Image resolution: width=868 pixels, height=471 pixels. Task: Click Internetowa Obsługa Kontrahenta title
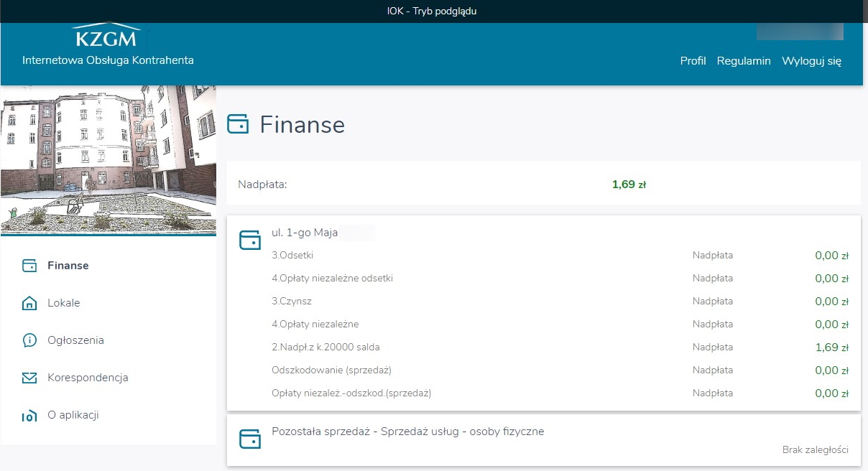[108, 60]
